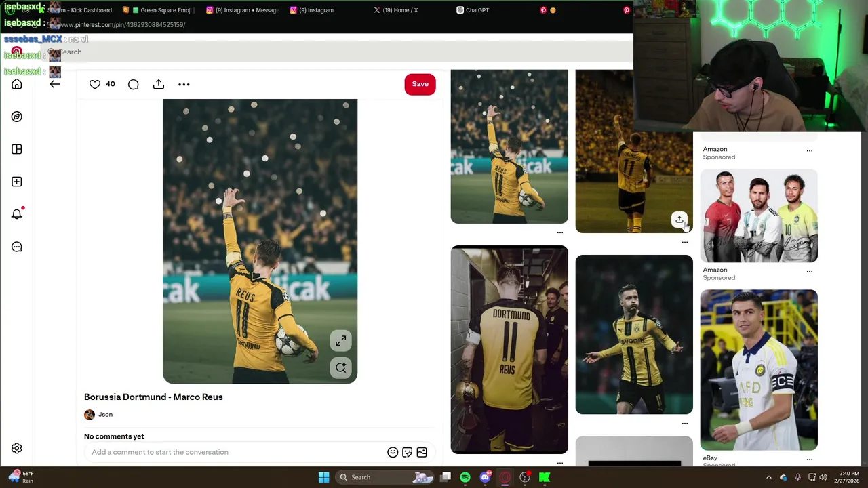This screenshot has height=488, width=868.
Task: Open the weather widget showing 68°F Rain
Action: (20, 477)
